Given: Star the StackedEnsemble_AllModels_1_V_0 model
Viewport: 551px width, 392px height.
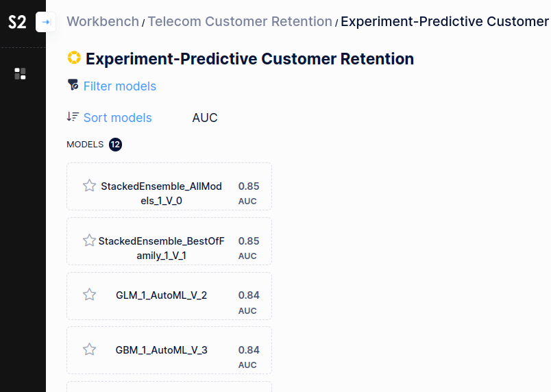Looking at the screenshot, I should click(89, 186).
